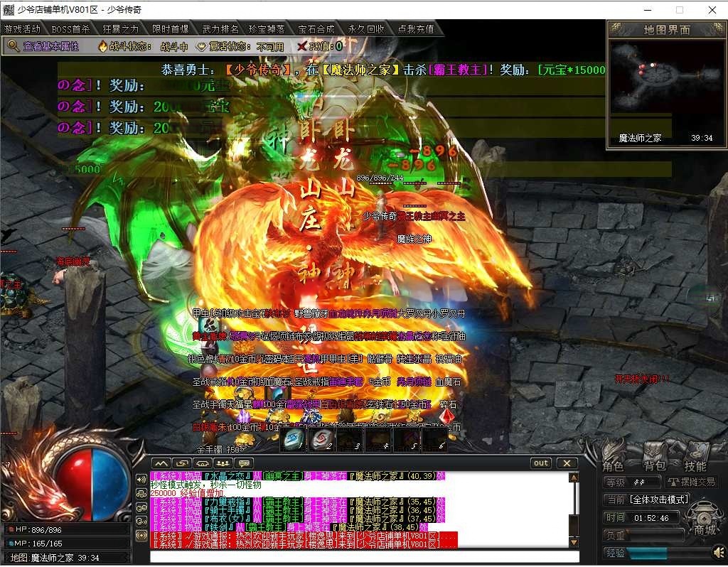
Task: Open the 珍宝掉落 menu
Action: pos(267,29)
